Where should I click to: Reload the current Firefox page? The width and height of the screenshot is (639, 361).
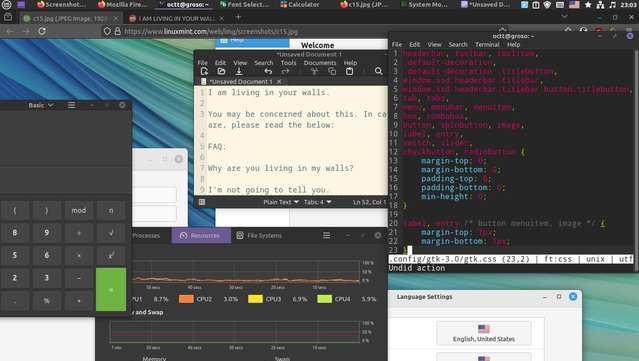(x=42, y=31)
